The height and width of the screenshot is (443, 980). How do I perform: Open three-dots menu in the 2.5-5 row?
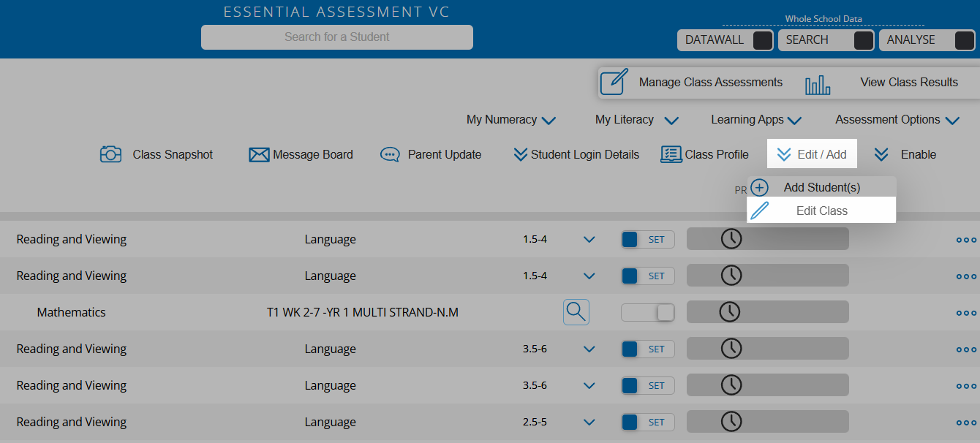[x=966, y=423]
